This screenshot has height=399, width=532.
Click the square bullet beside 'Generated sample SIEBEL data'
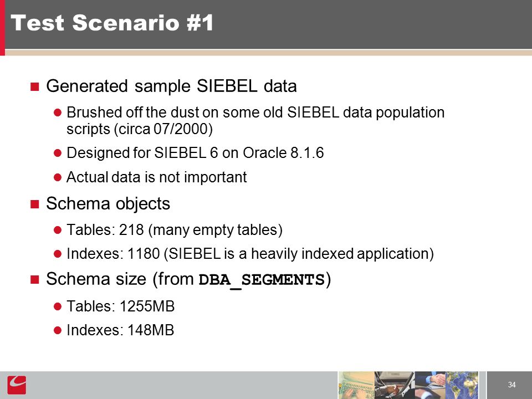[x=34, y=86]
